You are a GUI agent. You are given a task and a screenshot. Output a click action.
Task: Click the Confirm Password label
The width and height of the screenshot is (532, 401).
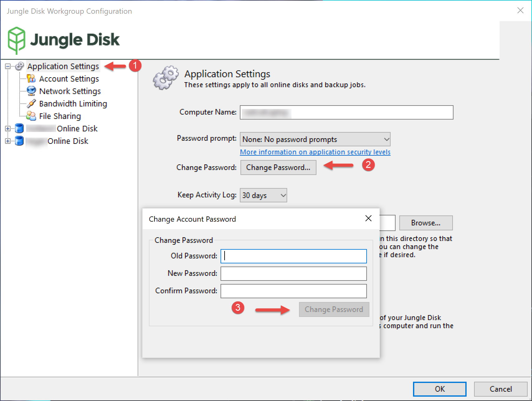(x=186, y=291)
